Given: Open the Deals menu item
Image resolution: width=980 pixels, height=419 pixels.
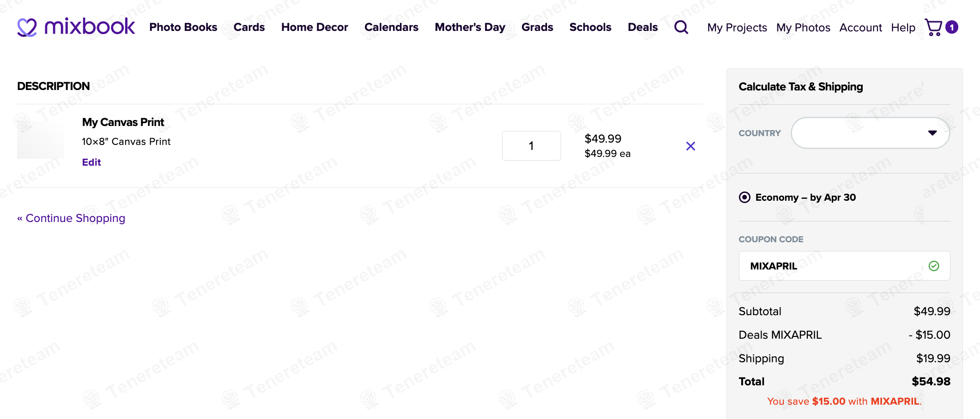Looking at the screenshot, I should [x=642, y=27].
